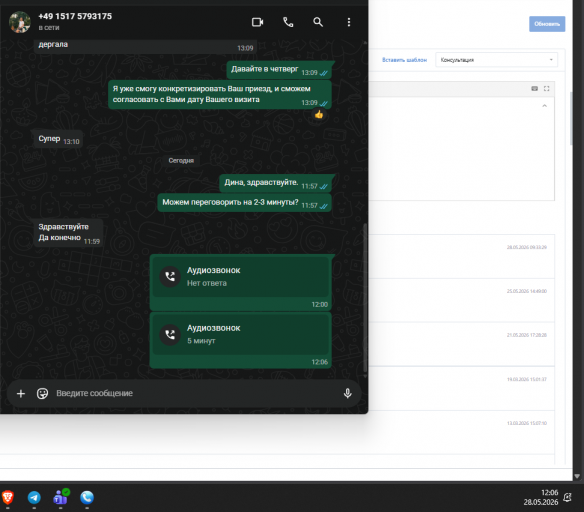Click 'Можем переговорить на 2-3 минуты?' message
Image resolution: width=584 pixels, height=512 pixels.
[244, 203]
